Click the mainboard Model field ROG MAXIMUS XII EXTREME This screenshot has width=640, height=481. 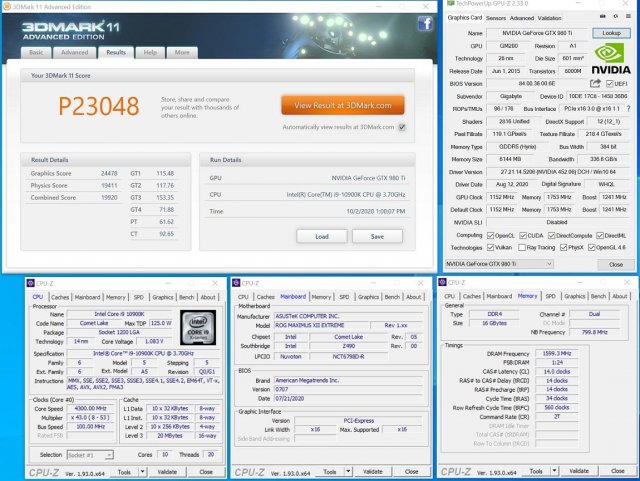coord(320,325)
